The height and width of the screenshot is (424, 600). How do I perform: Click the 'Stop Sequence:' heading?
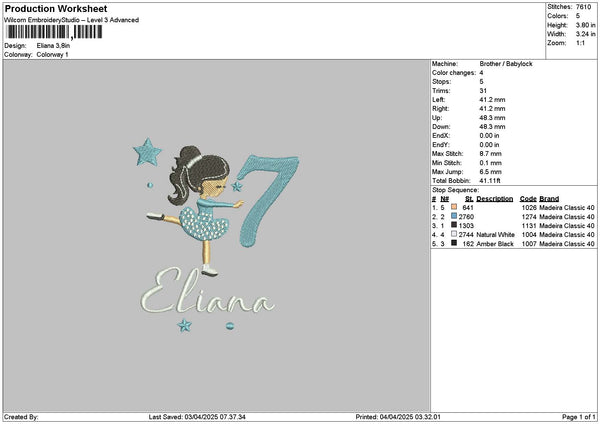click(455, 190)
